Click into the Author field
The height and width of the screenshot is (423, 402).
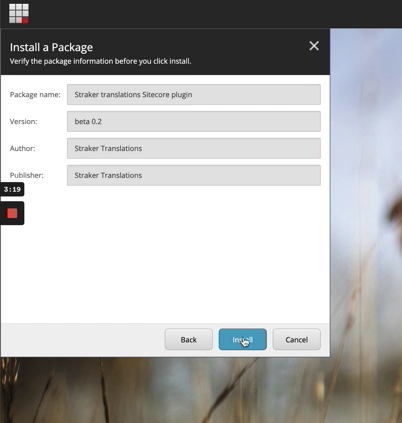pos(194,148)
